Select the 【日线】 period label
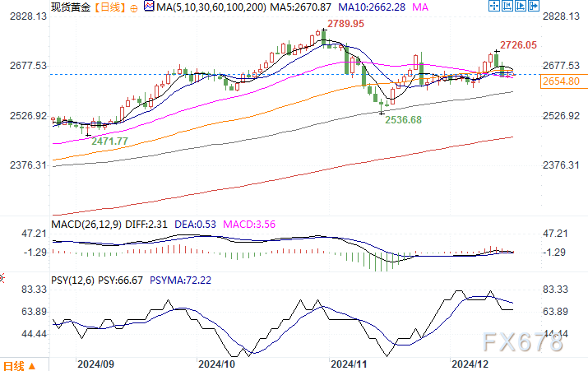 [109, 7]
